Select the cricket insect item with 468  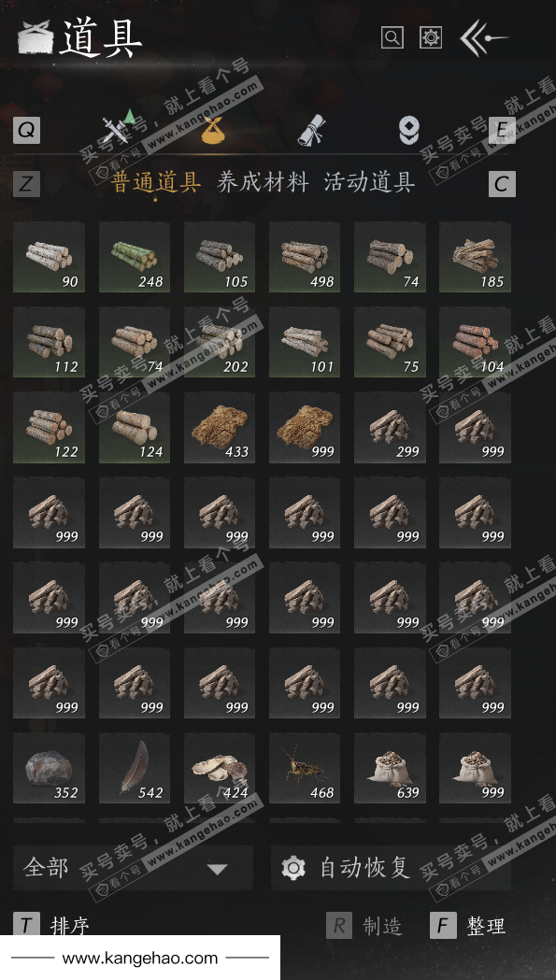click(305, 768)
